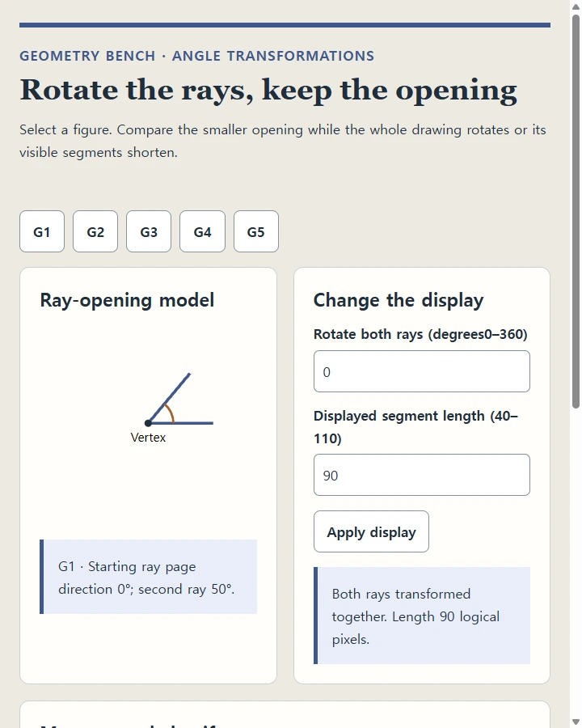This screenshot has height=728, width=582.
Task: Click 'GEOMETRY BENCH · ANGLE TRANSFORMATIONS' header text
Action: [x=196, y=56]
